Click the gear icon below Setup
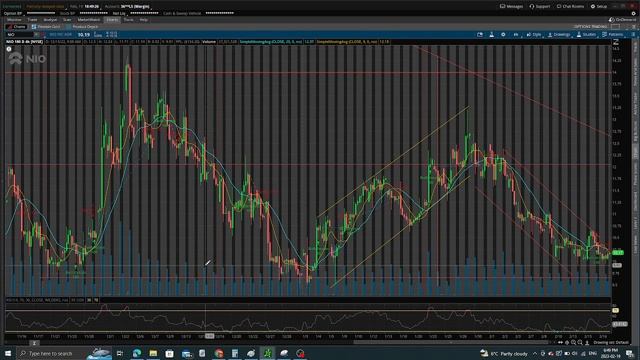This screenshot has width=640, height=360. tap(633, 13)
